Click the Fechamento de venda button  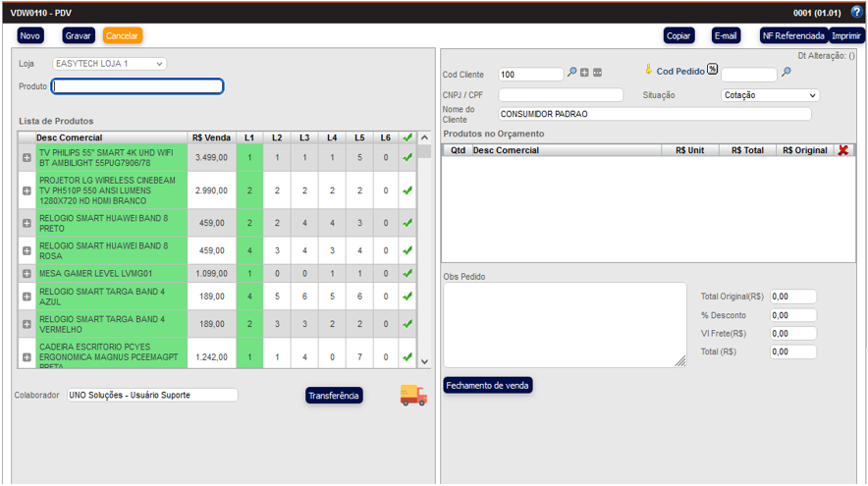pyautogui.click(x=487, y=385)
